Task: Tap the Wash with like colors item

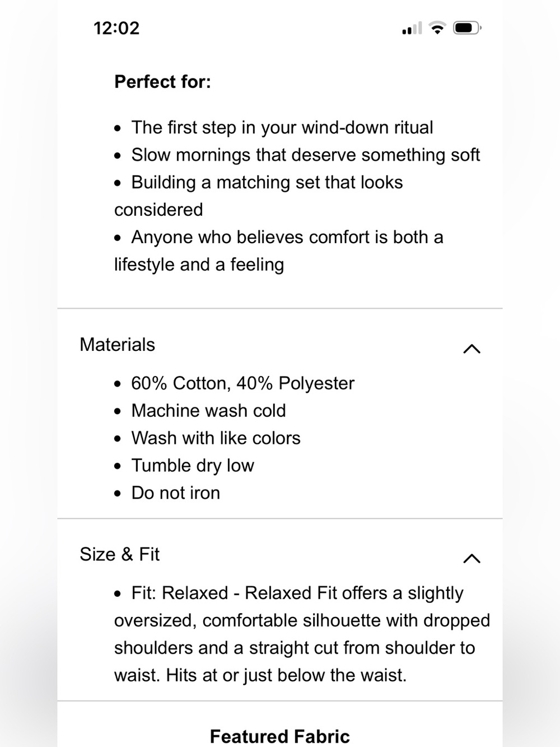Action: (x=216, y=438)
